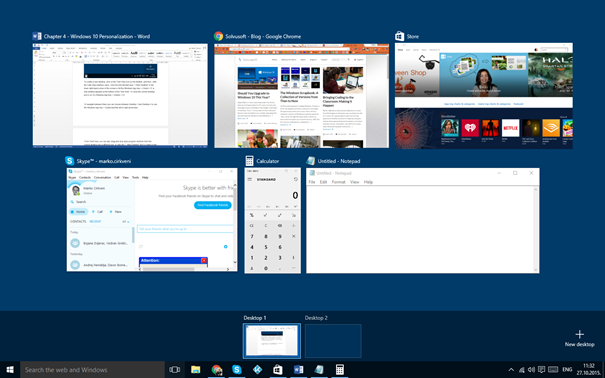Viewport: 605px width, 378px height.
Task: Open the Calculator icon in taskbar
Action: coord(340,370)
